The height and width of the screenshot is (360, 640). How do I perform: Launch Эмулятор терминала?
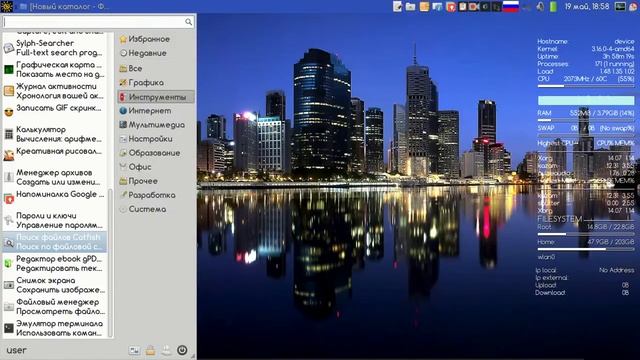[54, 328]
